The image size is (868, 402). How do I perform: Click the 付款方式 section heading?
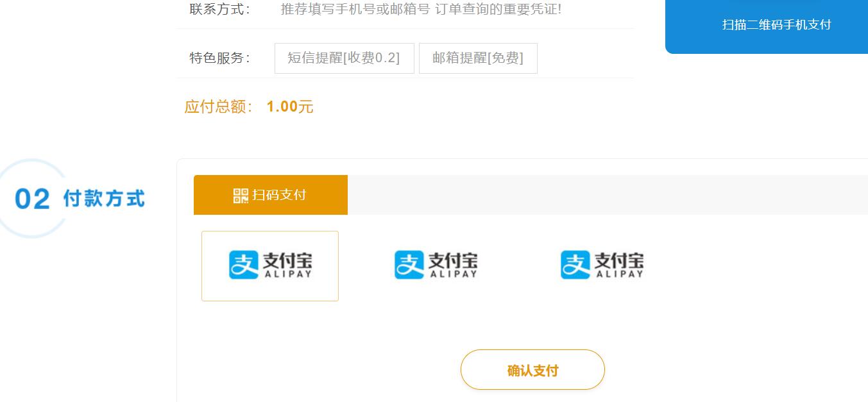[104, 199]
